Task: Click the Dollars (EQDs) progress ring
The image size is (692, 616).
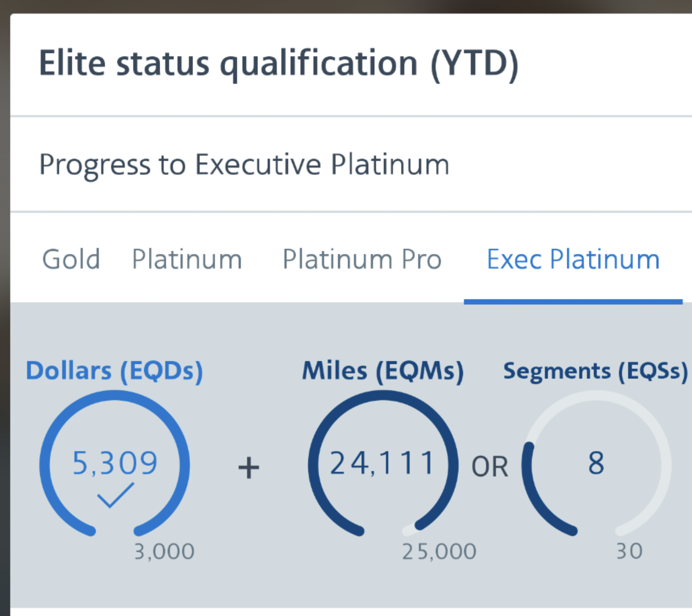Action: [115, 464]
